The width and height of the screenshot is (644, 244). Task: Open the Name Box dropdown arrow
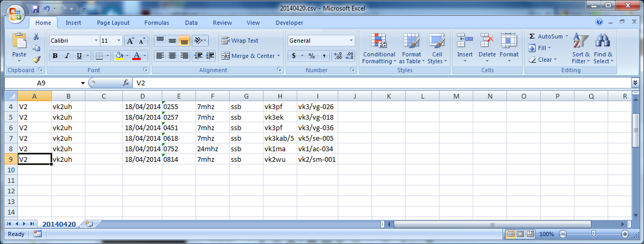click(83, 83)
